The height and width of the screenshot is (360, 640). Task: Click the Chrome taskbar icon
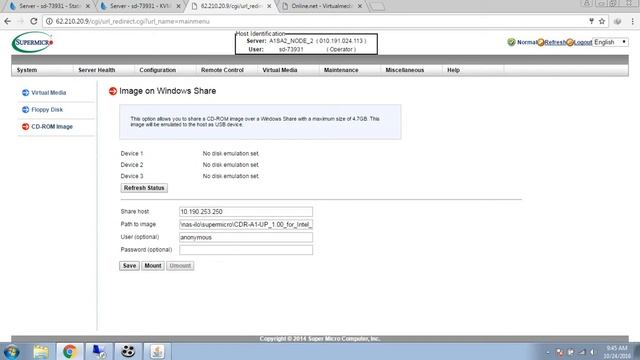[69, 351]
